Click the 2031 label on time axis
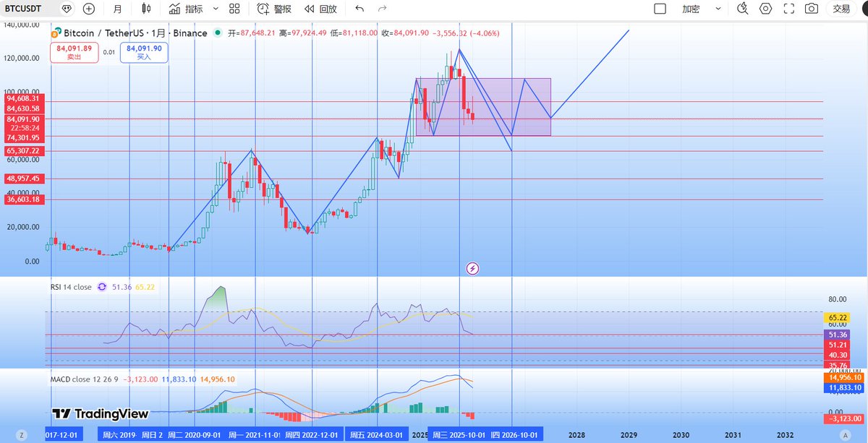Viewport: 868px width, 443px height. tap(733, 435)
